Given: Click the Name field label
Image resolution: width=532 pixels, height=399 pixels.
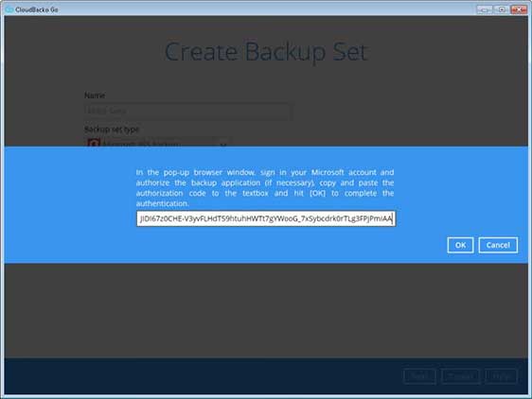Looking at the screenshot, I should click(x=95, y=95).
